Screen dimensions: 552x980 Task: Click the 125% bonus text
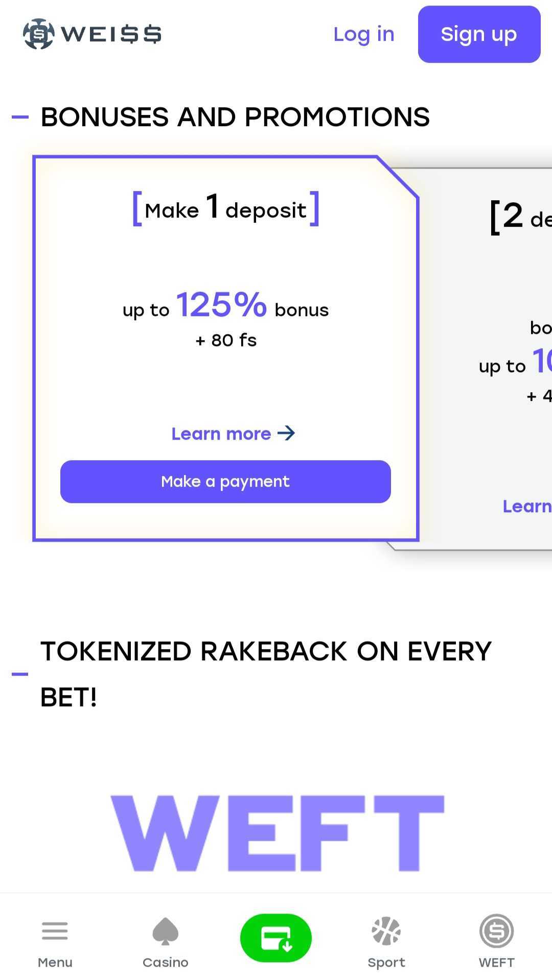(x=221, y=304)
